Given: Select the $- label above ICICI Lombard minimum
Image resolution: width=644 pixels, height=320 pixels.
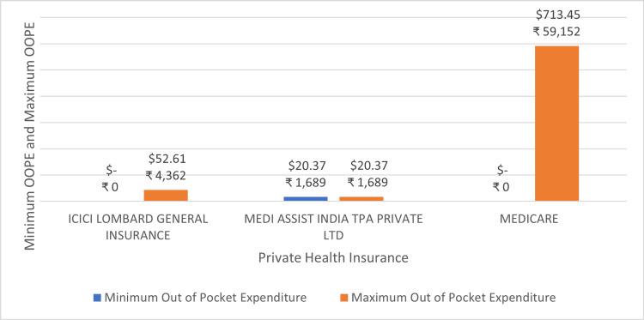Looking at the screenshot, I should click(112, 170).
